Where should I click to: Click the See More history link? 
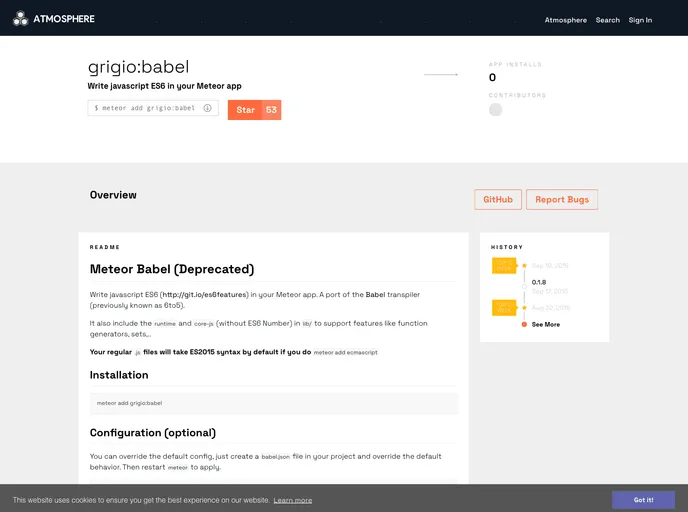point(545,325)
